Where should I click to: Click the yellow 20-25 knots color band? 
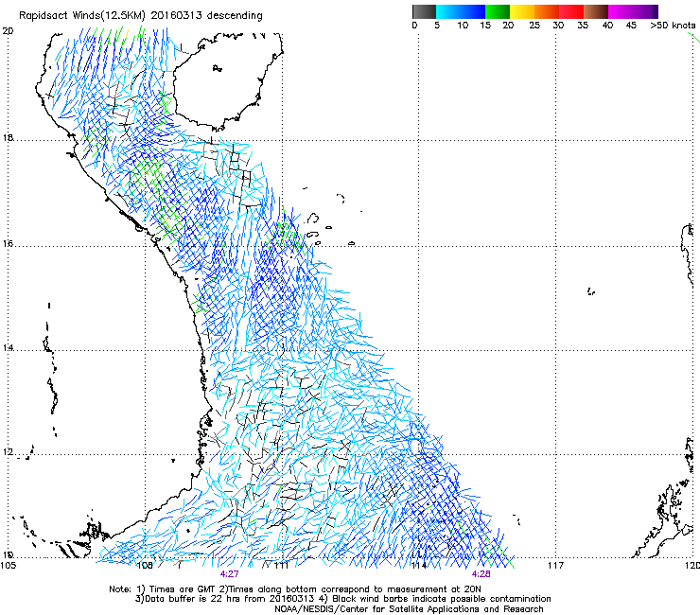pyautogui.click(x=522, y=11)
